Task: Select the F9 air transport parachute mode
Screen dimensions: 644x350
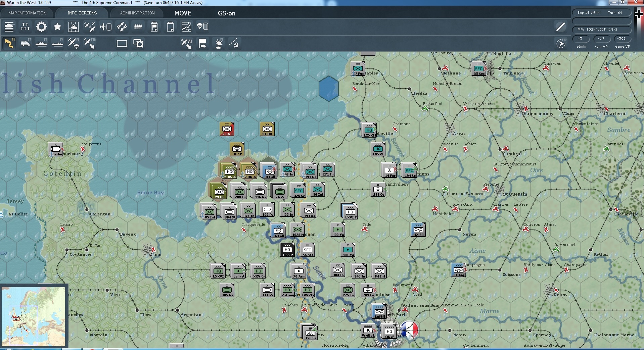Action: pyautogui.click(x=74, y=43)
